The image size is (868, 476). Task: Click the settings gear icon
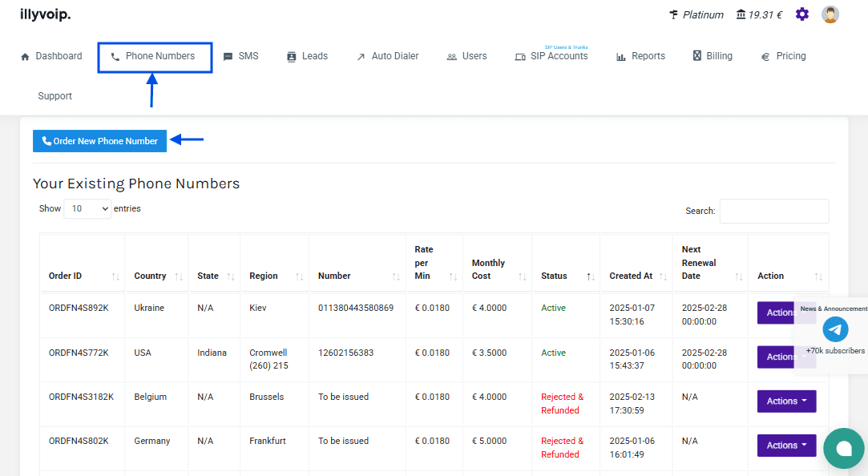802,14
